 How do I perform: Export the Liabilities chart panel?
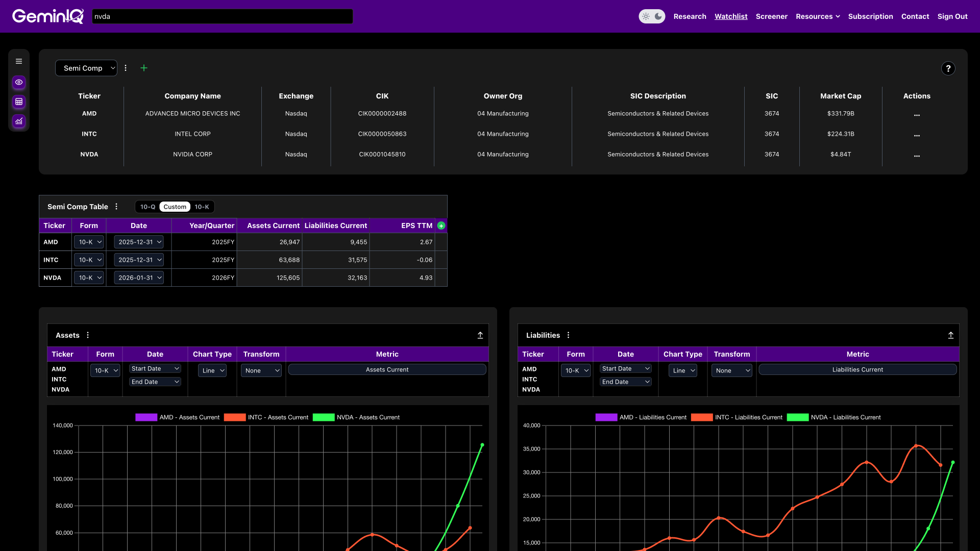(950, 335)
